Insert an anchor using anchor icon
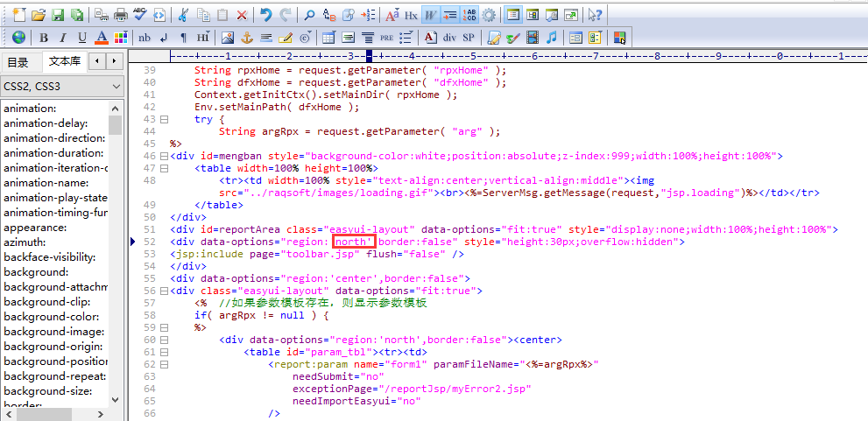 [247, 38]
